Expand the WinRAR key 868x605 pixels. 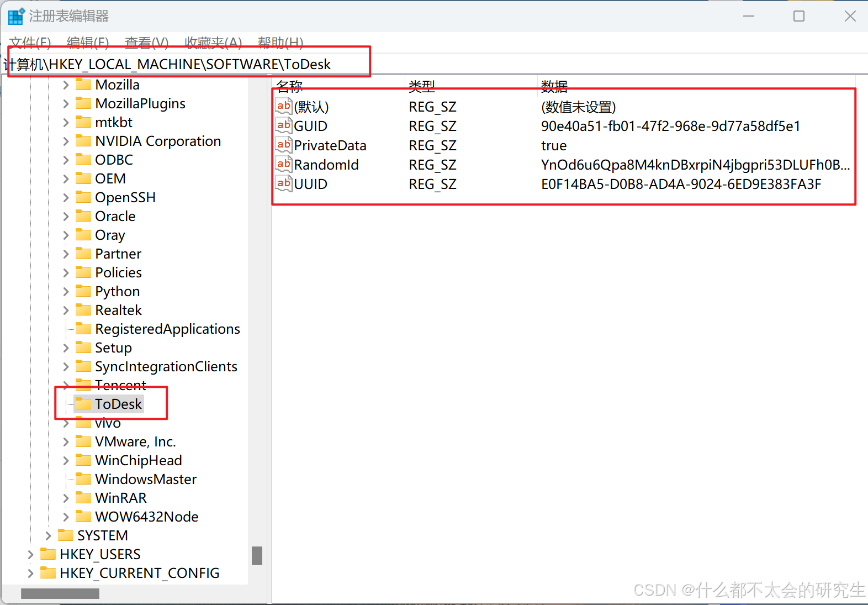pyautogui.click(x=66, y=498)
